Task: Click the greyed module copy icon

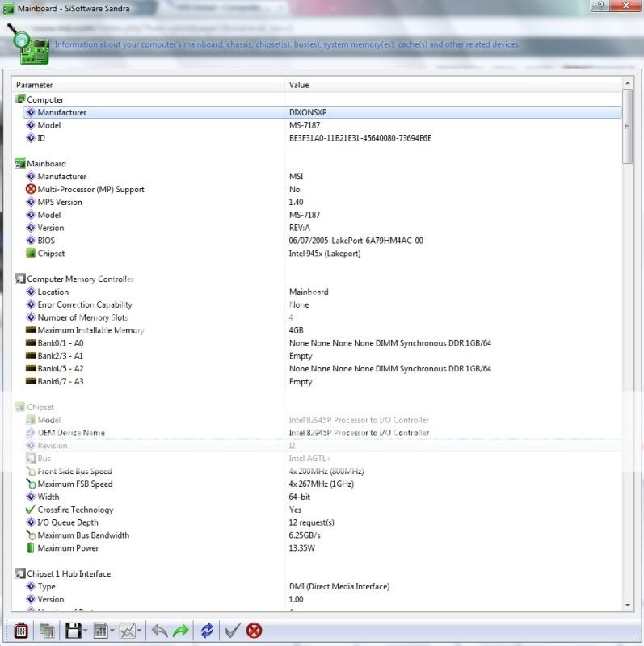Action: point(48,631)
